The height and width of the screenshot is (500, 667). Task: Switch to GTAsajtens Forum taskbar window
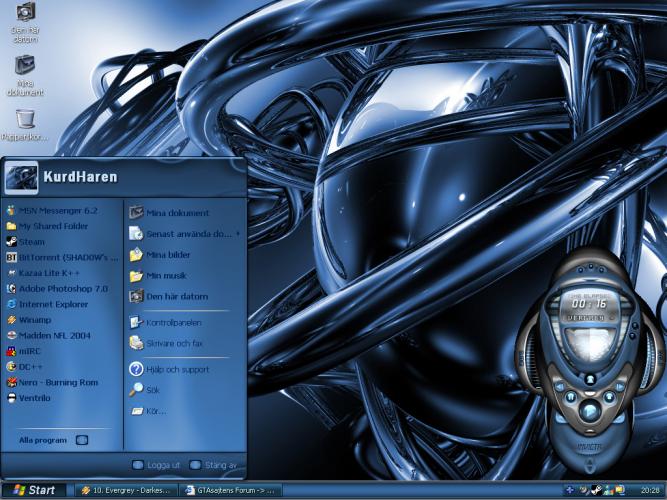229,490
